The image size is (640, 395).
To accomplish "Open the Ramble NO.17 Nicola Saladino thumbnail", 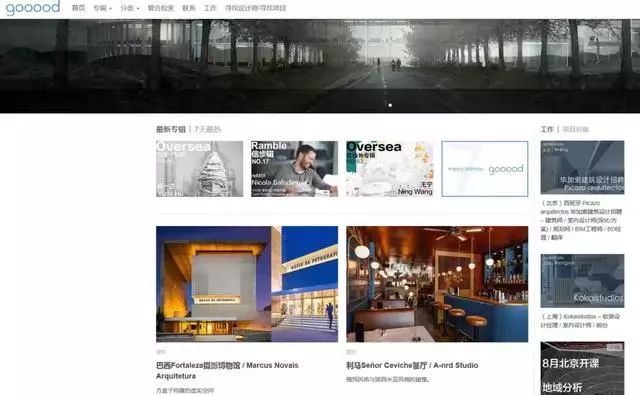I will pos(294,169).
